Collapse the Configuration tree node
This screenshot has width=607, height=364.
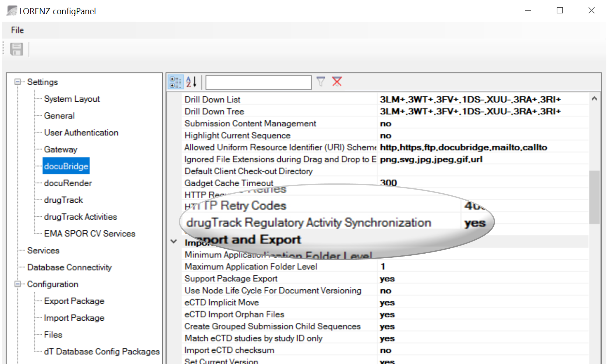click(x=18, y=284)
